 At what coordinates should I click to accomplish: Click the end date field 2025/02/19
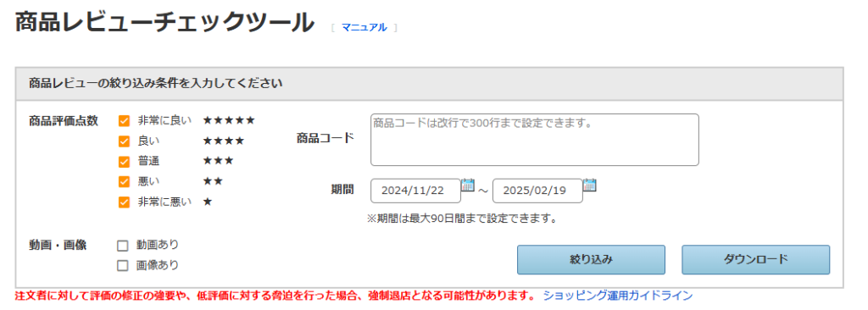click(x=537, y=191)
